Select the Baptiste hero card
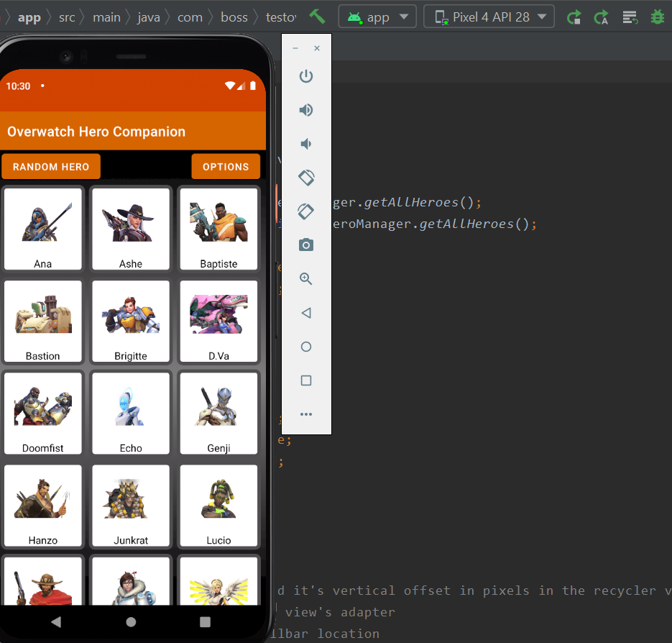The height and width of the screenshot is (643, 672). coord(218,229)
